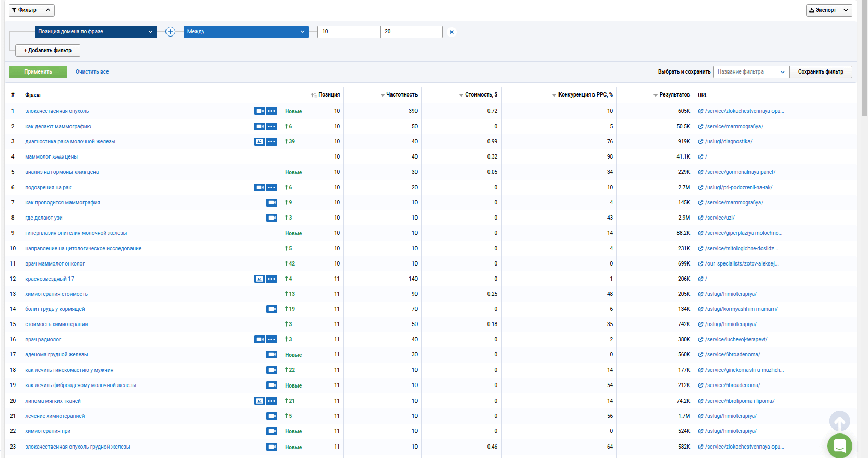Open more-features dots for 'как делают маммографию'
868x458 pixels.
271,127
